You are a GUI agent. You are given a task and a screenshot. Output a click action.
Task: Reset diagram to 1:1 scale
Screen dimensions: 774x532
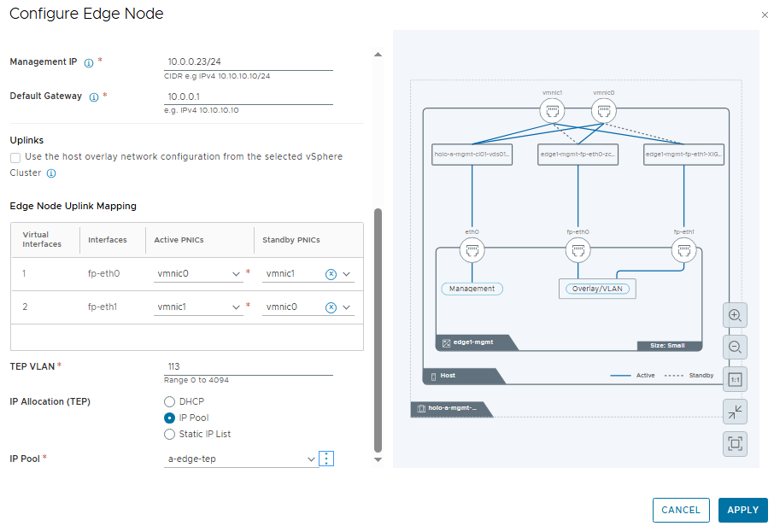click(734, 379)
